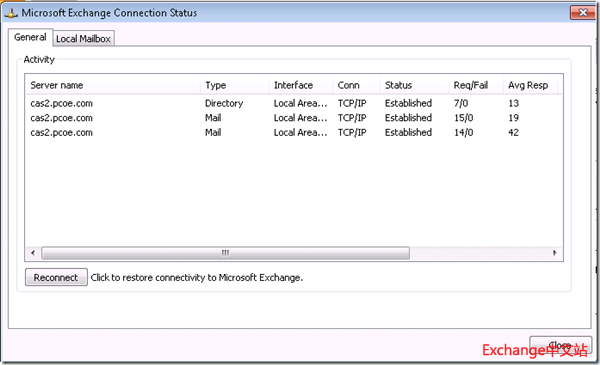Image resolution: width=600 pixels, height=365 pixels.
Task: Click the Exchange connection icon in title bar
Action: click(x=11, y=13)
